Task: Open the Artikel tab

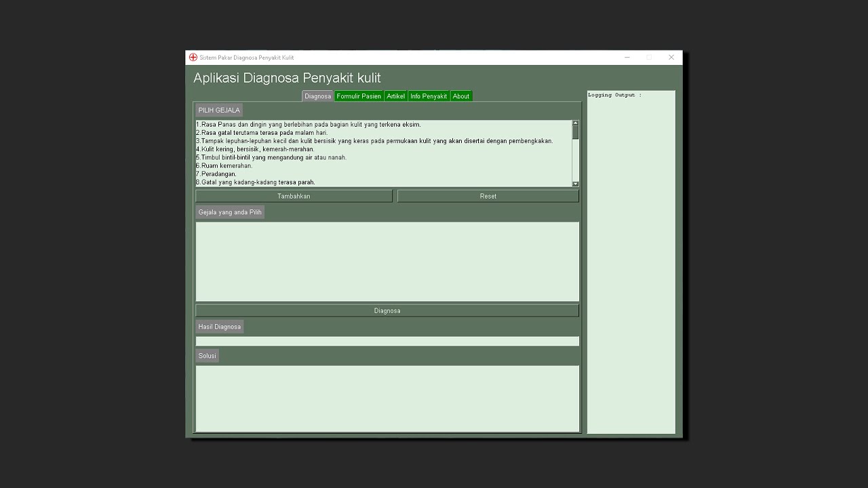Action: point(395,96)
